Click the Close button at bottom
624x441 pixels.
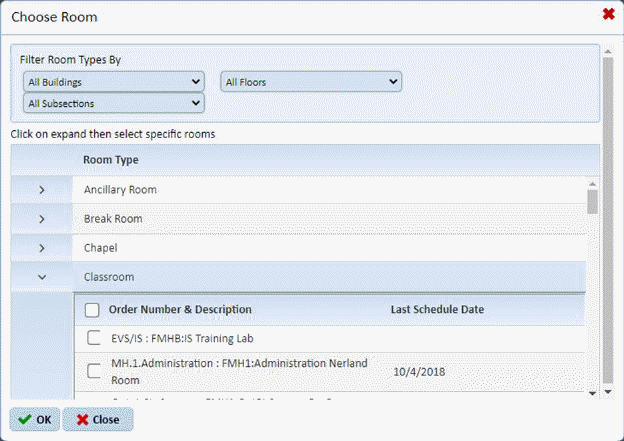click(97, 419)
